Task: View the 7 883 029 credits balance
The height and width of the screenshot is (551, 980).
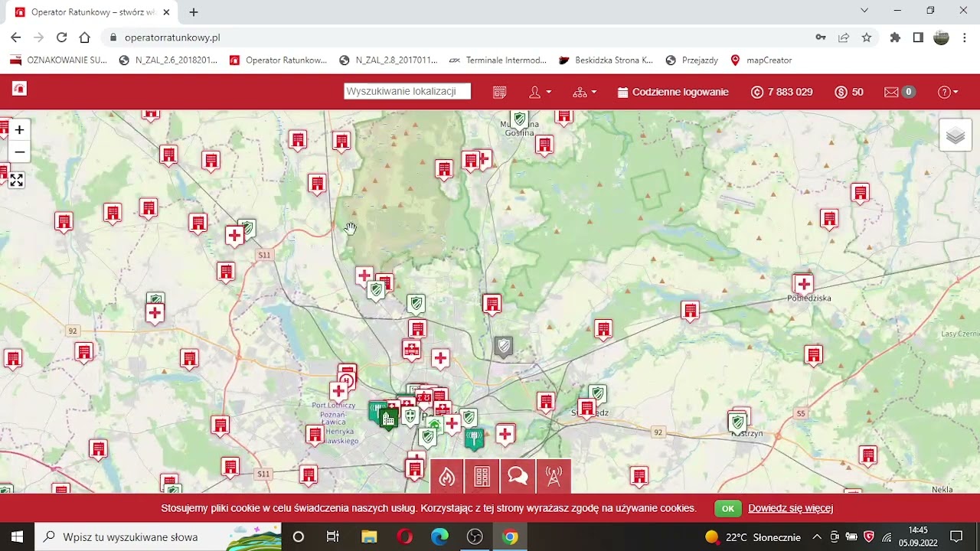Action: (782, 92)
